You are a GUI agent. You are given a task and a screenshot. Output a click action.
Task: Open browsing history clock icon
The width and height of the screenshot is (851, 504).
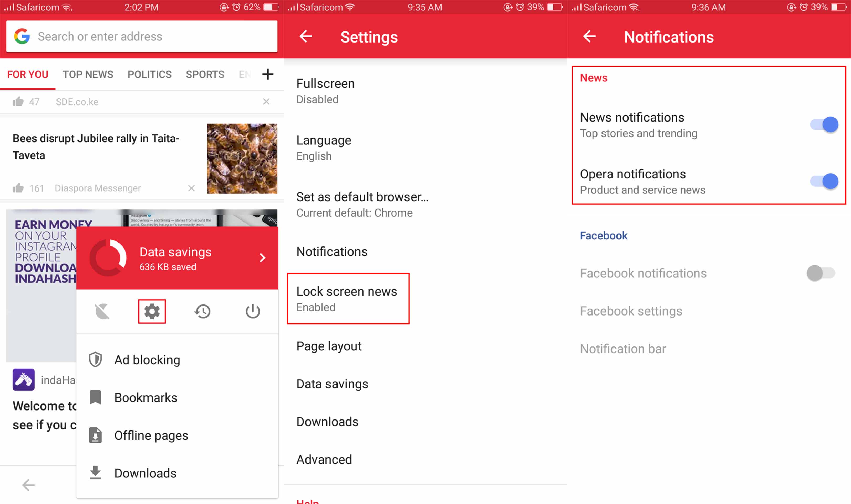203,311
